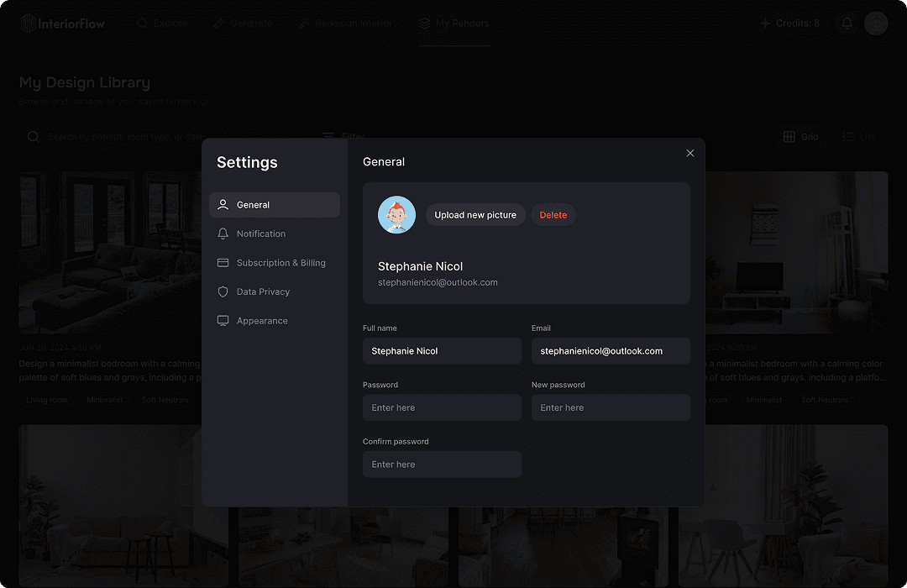The width and height of the screenshot is (907, 588).
Task: Open the Filter dropdown
Action: click(343, 136)
